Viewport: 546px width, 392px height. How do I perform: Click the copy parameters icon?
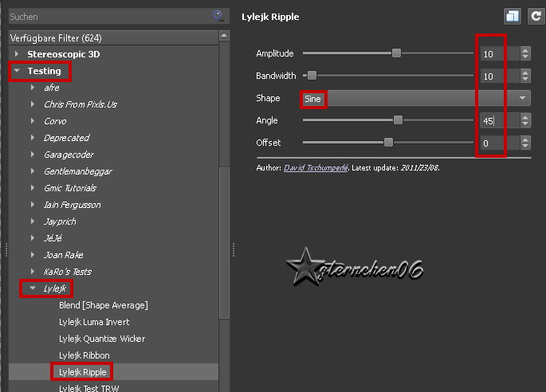pos(512,16)
